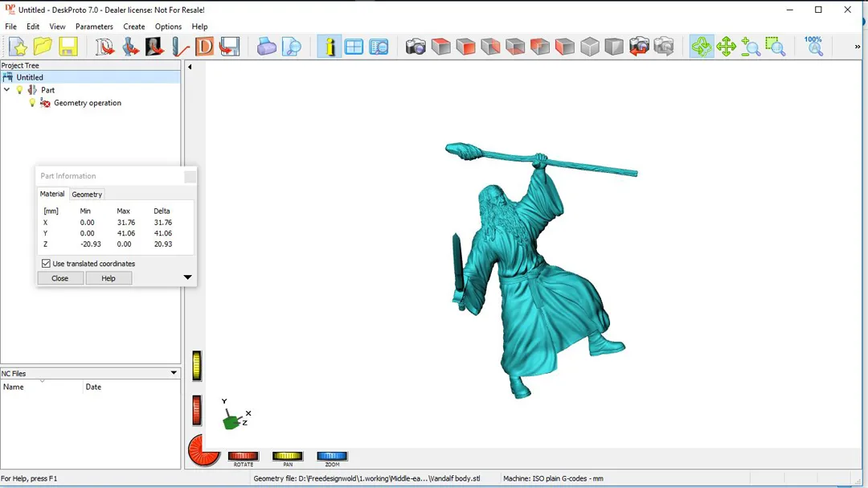Screen dimensions: 868x488
Task: Collapse the Part tree node chevron
Action: point(7,90)
